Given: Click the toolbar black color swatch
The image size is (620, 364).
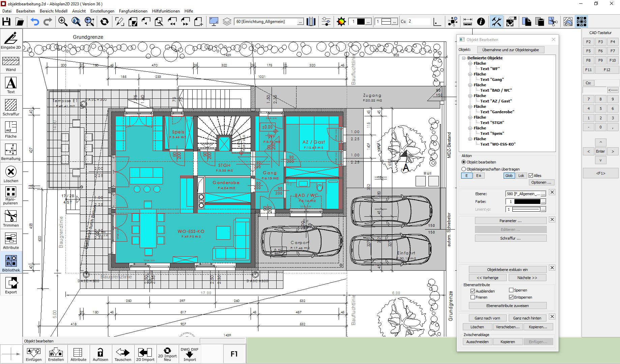Looking at the screenshot, I should 361,22.
